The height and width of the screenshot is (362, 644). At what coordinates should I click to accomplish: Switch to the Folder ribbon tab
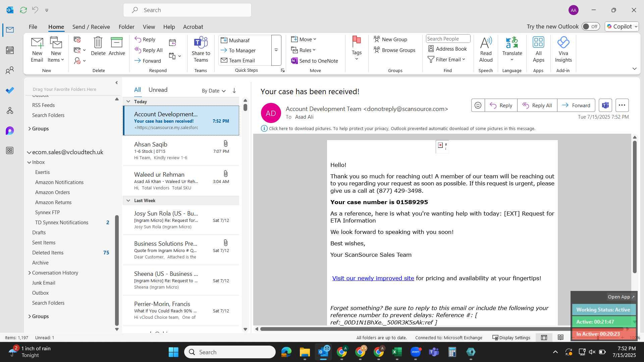coord(126,27)
